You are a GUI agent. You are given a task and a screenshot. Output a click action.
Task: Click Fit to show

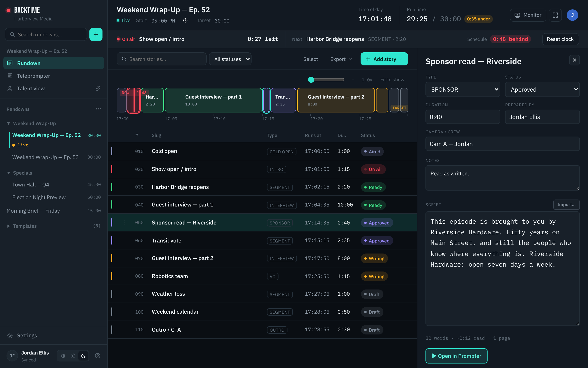[x=392, y=80]
